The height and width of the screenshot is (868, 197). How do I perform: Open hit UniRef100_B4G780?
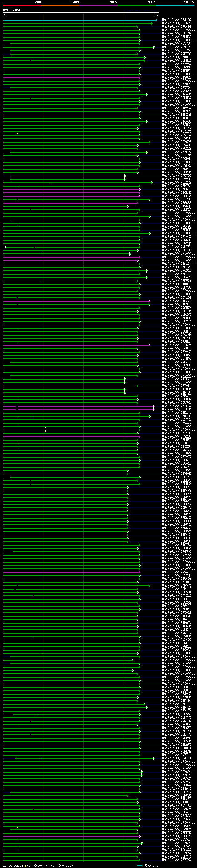coord(177,545)
